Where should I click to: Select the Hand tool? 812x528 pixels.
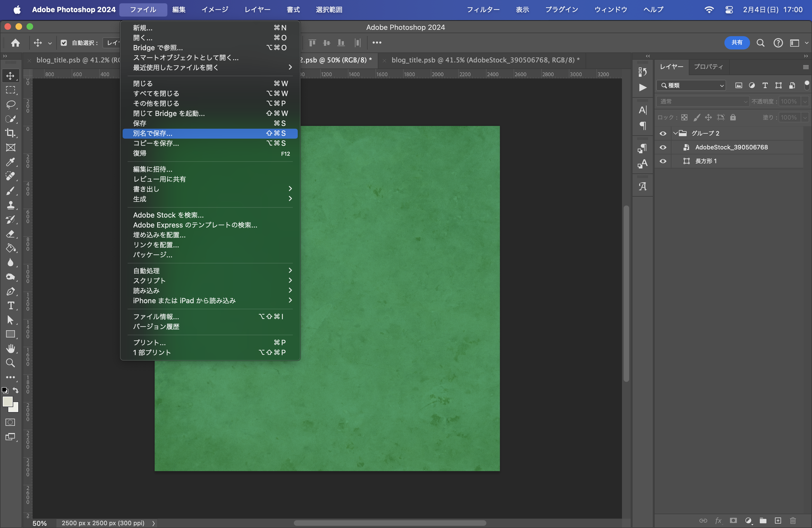[x=10, y=349]
